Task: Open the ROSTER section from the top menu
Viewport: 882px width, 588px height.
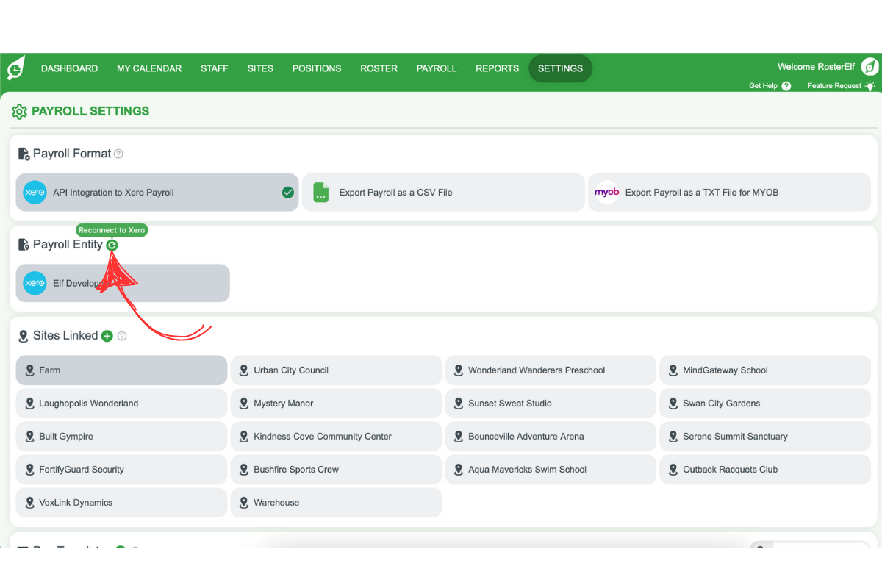Action: coord(379,68)
